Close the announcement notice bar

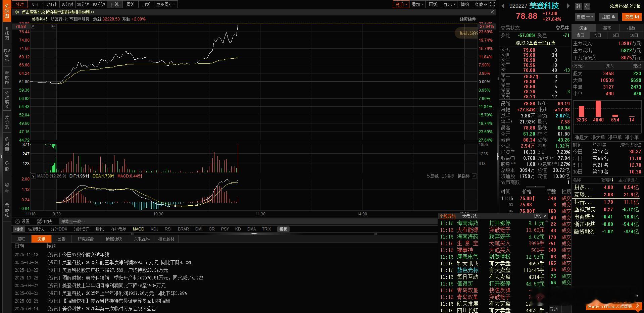(492, 12)
